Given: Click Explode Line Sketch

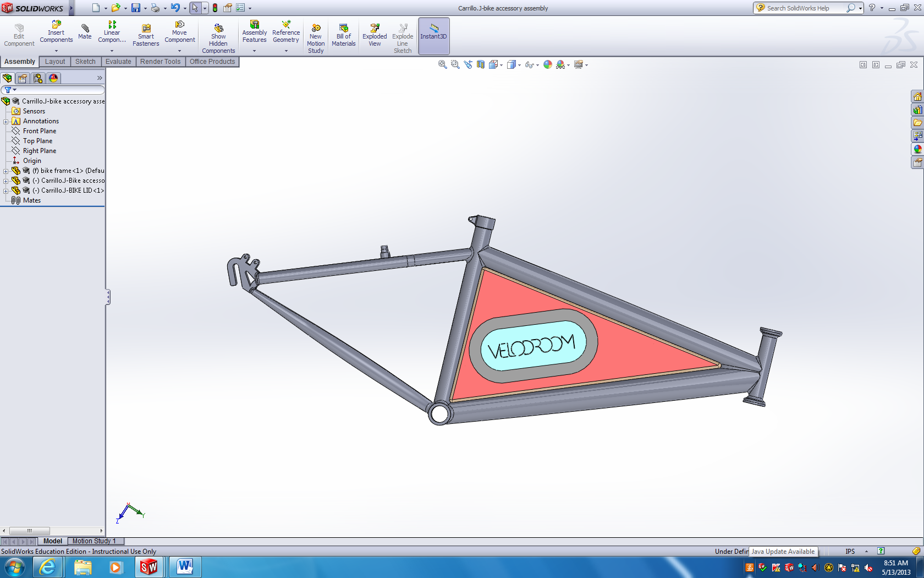Looking at the screenshot, I should click(x=403, y=39).
